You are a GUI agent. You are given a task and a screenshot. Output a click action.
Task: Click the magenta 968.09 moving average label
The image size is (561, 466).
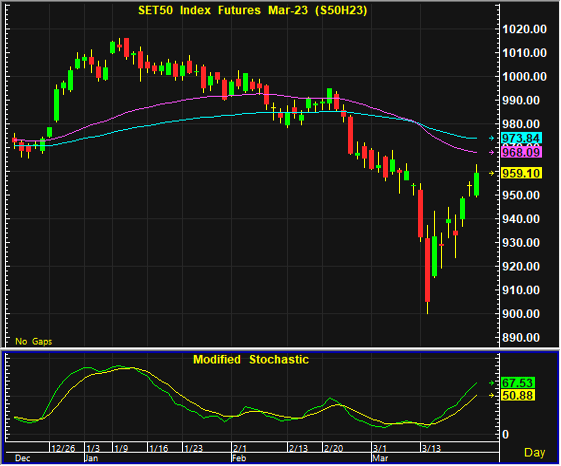[522, 152]
